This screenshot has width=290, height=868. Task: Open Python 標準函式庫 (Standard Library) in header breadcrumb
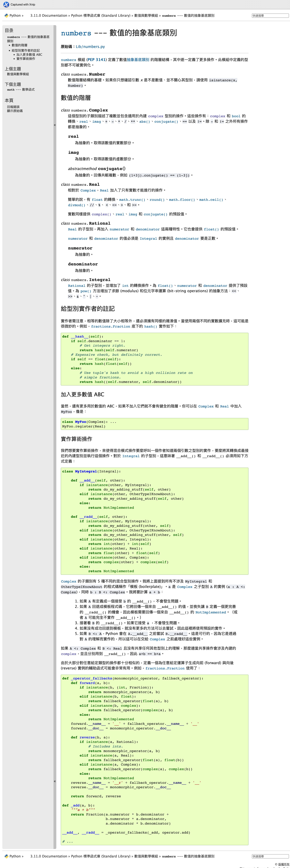101,16
